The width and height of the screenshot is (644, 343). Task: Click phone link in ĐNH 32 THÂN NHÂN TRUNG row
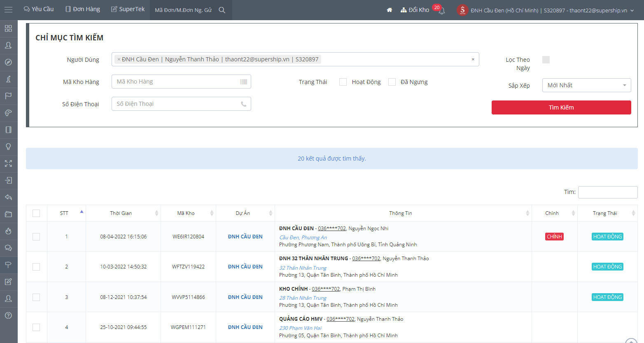pyautogui.click(x=366, y=259)
